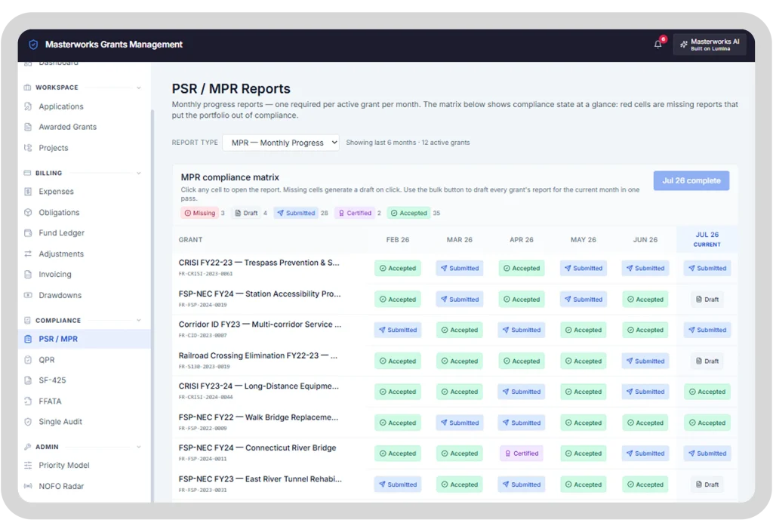
Task: Click grant ID FR-CRISI-2023-0061
Action: pyautogui.click(x=205, y=273)
